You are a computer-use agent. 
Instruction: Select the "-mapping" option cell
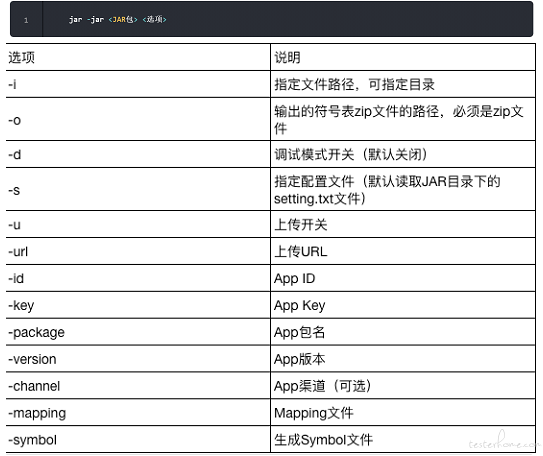[138, 413]
